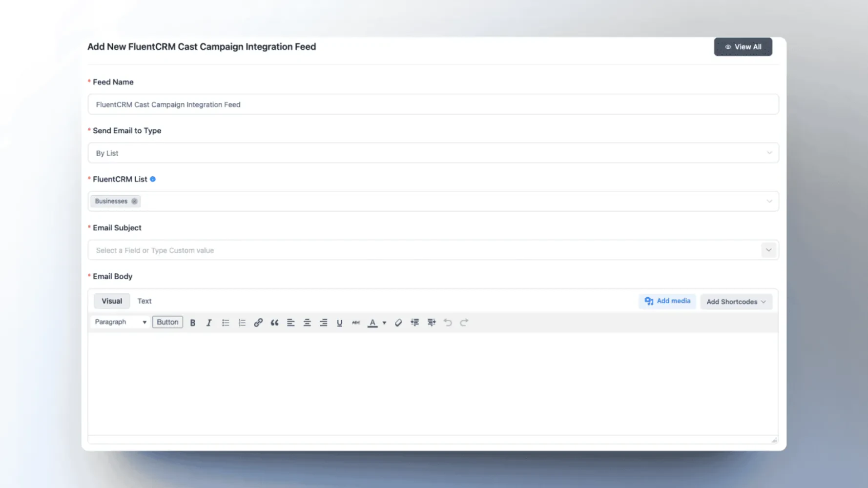This screenshot has height=488, width=868.
Task: Click inside the Email Body editor area
Action: coord(433,384)
